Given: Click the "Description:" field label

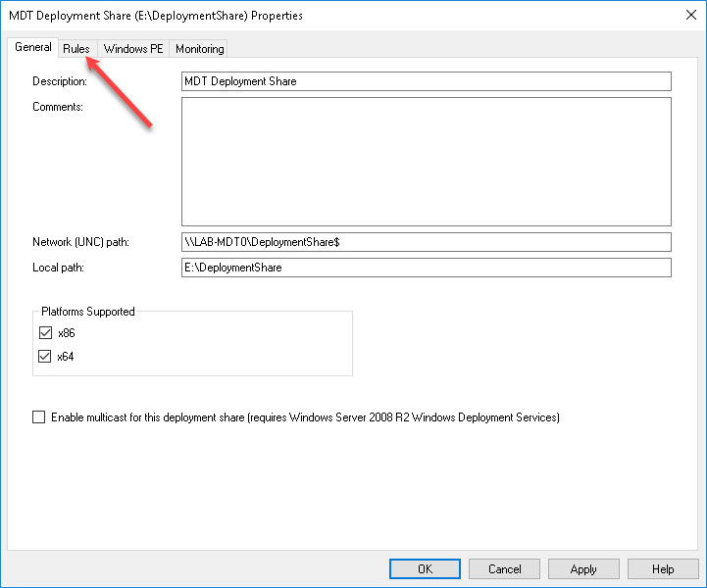Looking at the screenshot, I should (60, 81).
